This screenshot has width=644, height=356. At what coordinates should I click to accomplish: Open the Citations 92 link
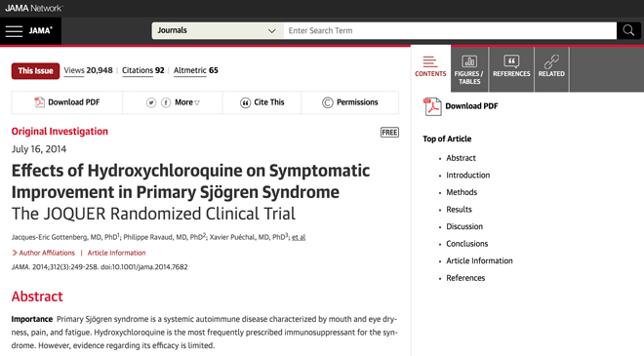pyautogui.click(x=142, y=70)
